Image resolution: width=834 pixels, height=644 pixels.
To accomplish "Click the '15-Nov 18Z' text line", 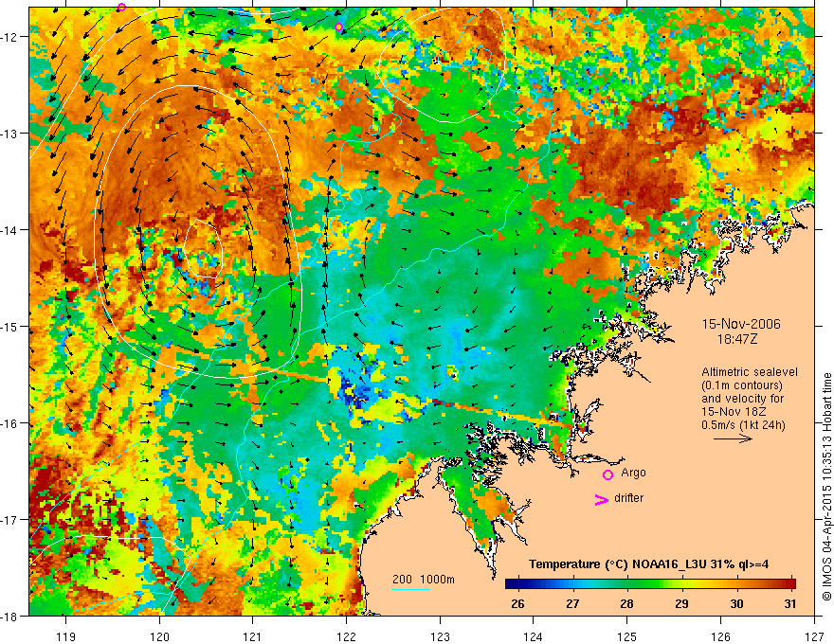I will pyautogui.click(x=729, y=411).
